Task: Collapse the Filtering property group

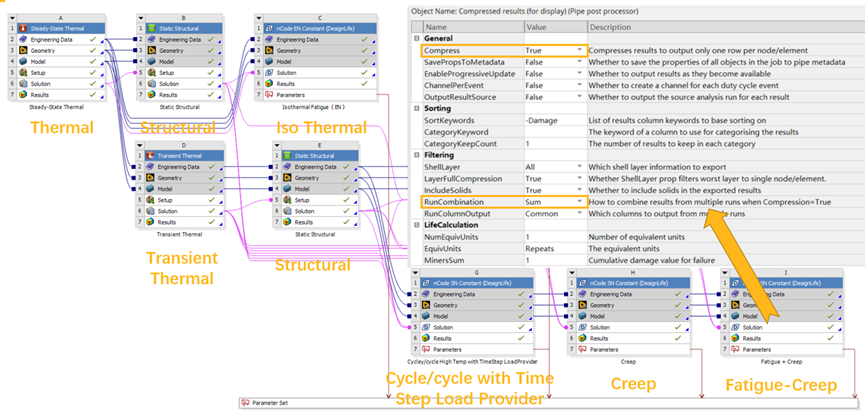Action: [416, 155]
